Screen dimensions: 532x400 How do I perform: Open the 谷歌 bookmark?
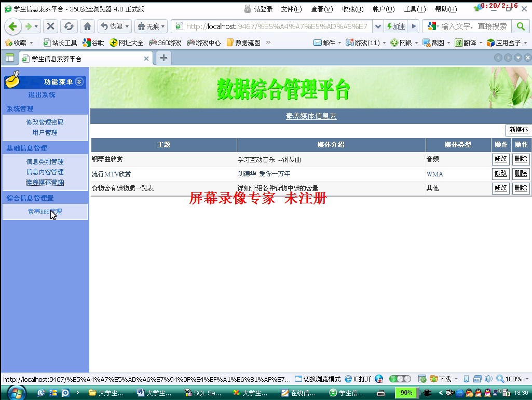[x=93, y=43]
